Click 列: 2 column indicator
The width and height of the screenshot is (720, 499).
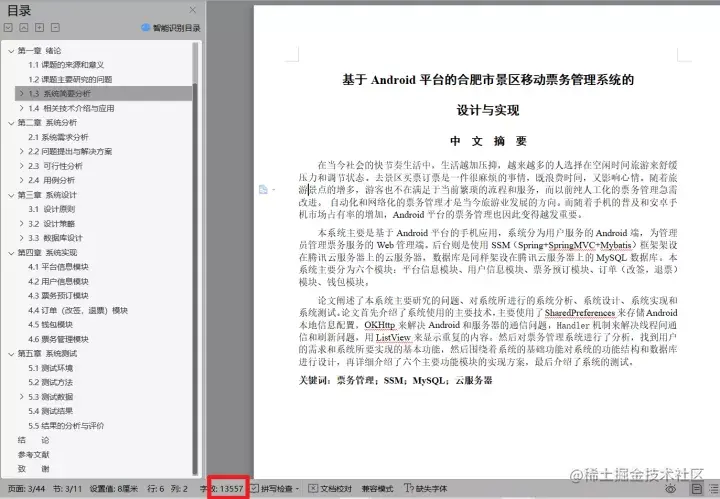tap(179, 489)
